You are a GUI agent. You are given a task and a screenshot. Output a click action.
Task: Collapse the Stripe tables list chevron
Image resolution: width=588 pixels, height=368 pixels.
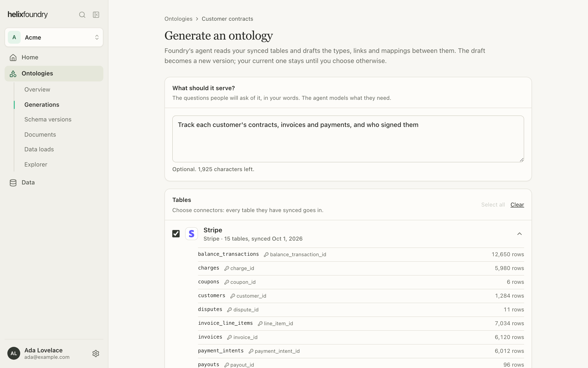519,234
